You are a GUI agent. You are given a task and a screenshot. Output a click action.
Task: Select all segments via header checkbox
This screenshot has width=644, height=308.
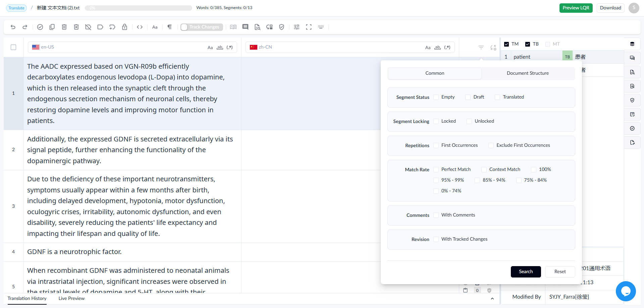tap(13, 47)
